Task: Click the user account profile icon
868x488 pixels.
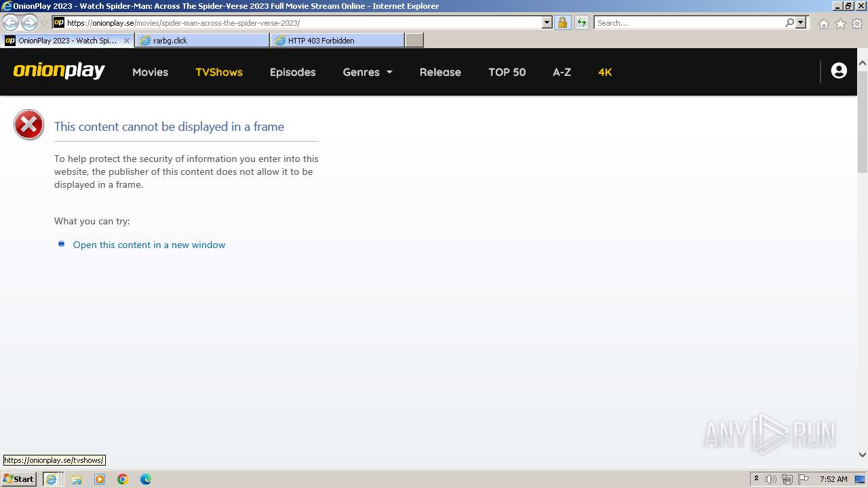Action: coord(839,70)
